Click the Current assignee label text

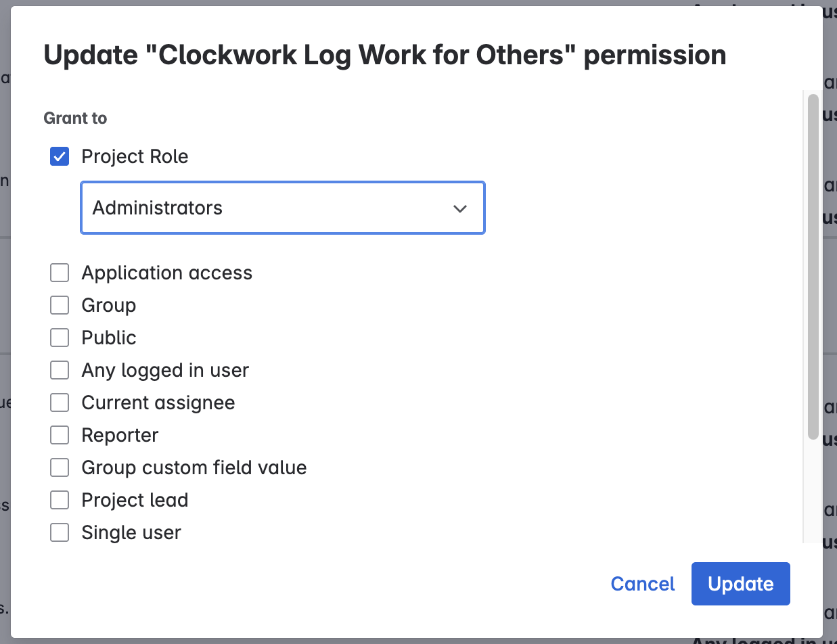point(158,402)
